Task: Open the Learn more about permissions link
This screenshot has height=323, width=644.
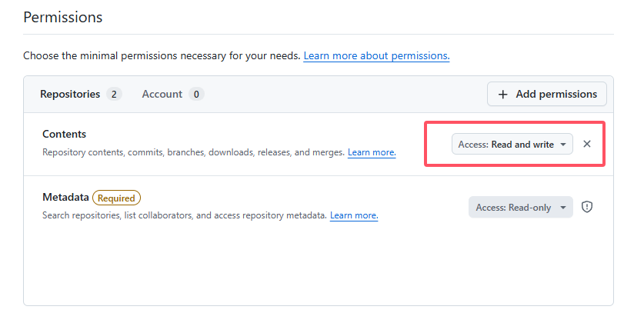Action: tap(376, 56)
